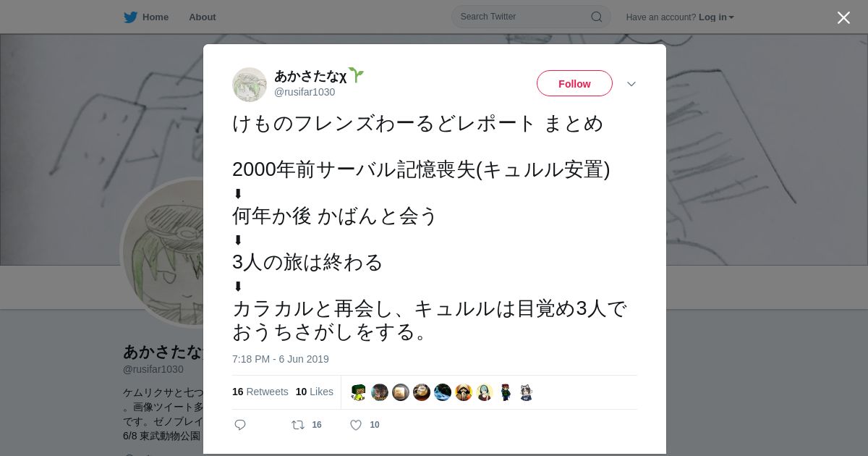
Task: Click the Twitter bird logo
Action: point(130,17)
